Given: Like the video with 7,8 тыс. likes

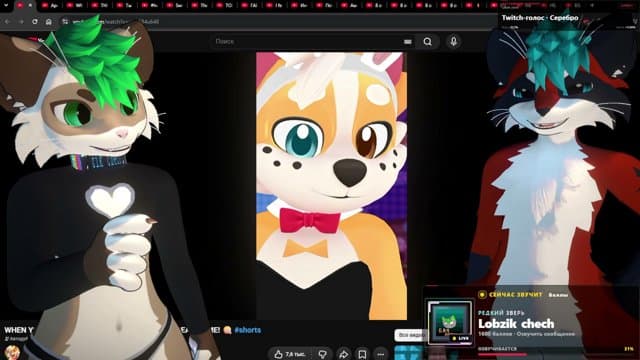Looking at the screenshot, I should 290,354.
